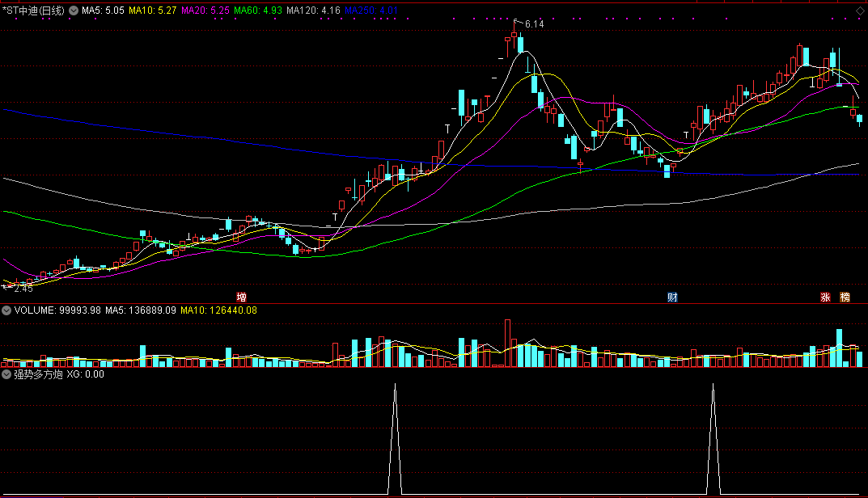The image size is (868, 498).
Task: Select the MA60: 4.93 label
Action: pos(258,11)
